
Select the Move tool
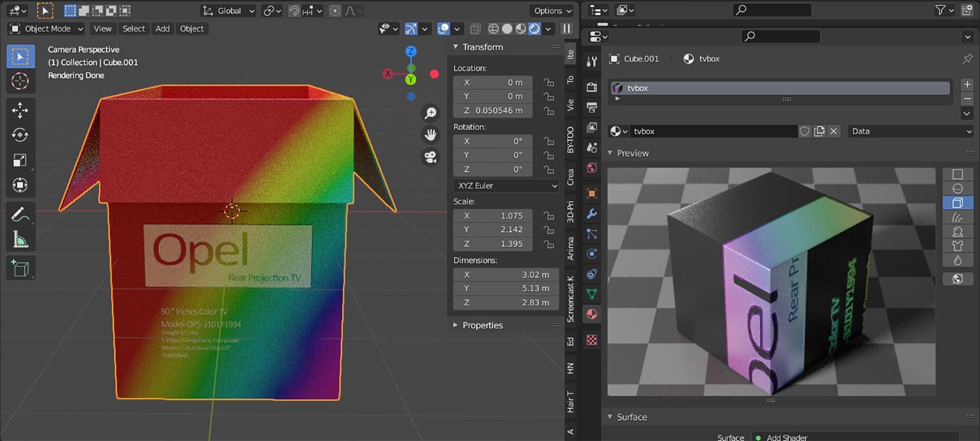(20, 110)
